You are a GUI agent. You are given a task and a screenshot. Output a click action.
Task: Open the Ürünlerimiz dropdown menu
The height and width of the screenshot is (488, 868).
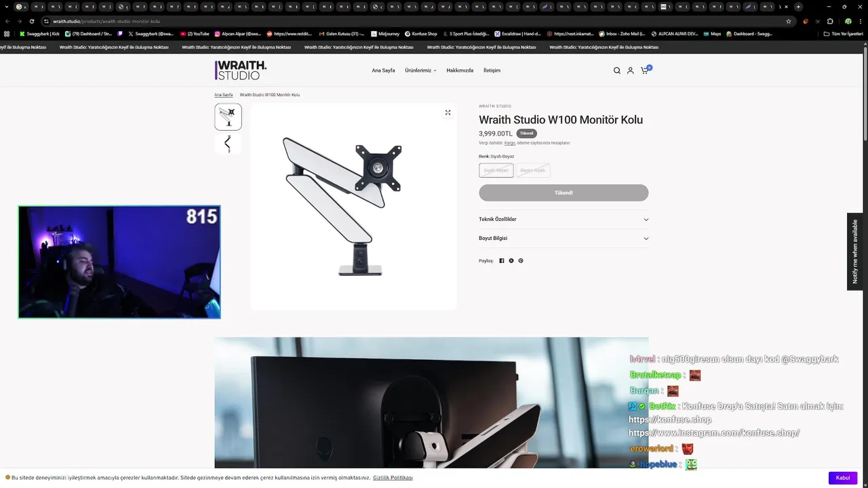[x=420, y=70]
